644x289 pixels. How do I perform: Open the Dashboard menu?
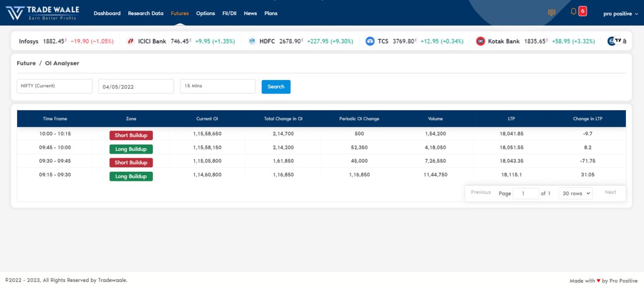[107, 13]
